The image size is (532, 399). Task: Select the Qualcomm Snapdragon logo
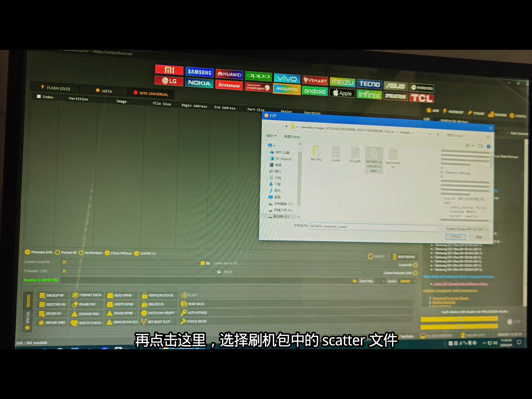[x=258, y=87]
